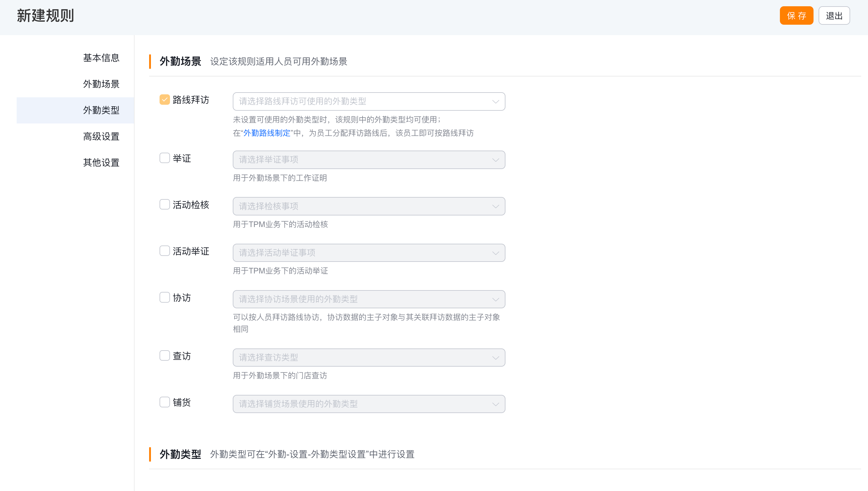Enable the 协访 checkbox
Screen dimensions: 868x491
[164, 298]
